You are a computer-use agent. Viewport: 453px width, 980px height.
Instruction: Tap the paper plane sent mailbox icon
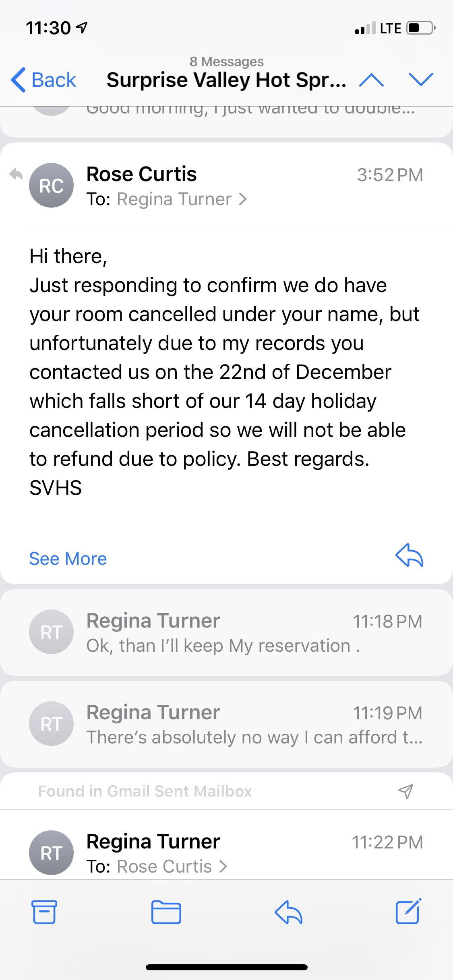coord(405,791)
